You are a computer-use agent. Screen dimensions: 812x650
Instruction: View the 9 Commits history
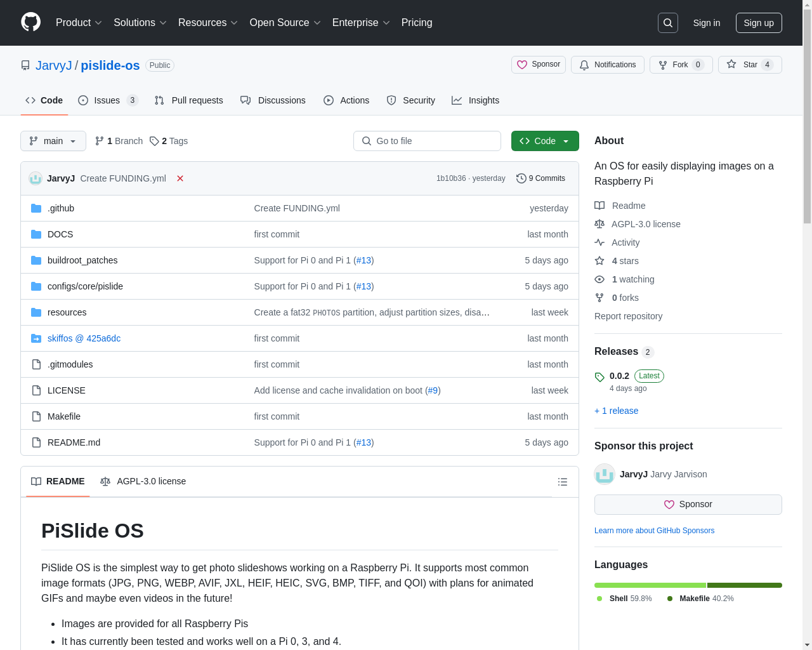tap(540, 178)
